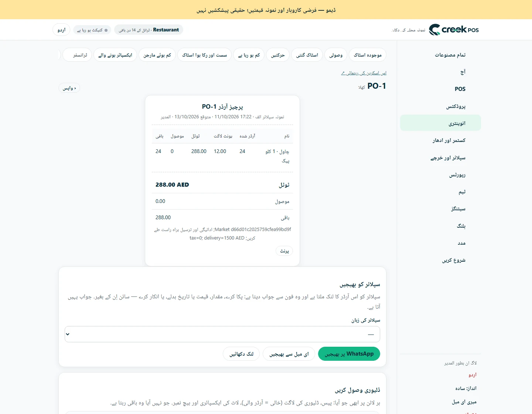Click the unit cost cell '12.00'

pyautogui.click(x=220, y=151)
